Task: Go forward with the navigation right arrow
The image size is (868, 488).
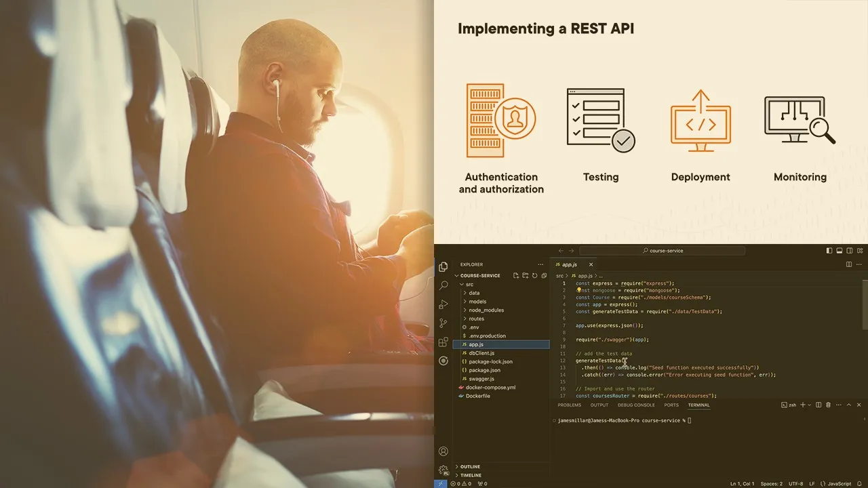Action: [572, 251]
